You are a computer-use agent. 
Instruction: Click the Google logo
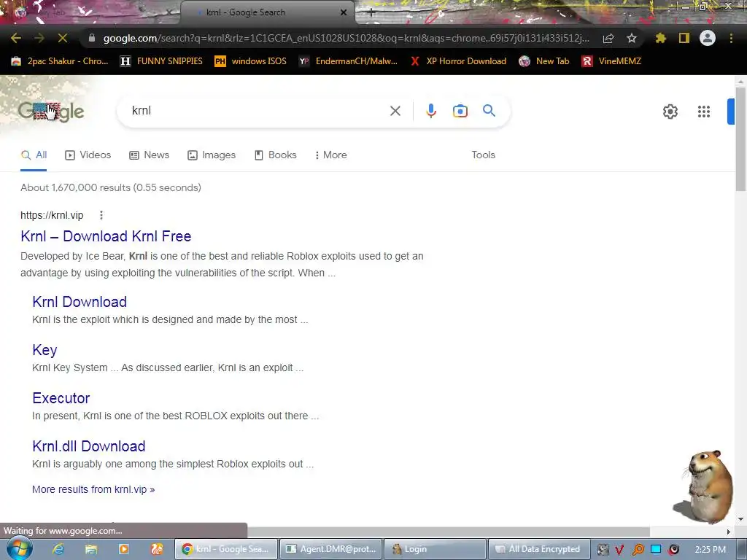pos(51,112)
